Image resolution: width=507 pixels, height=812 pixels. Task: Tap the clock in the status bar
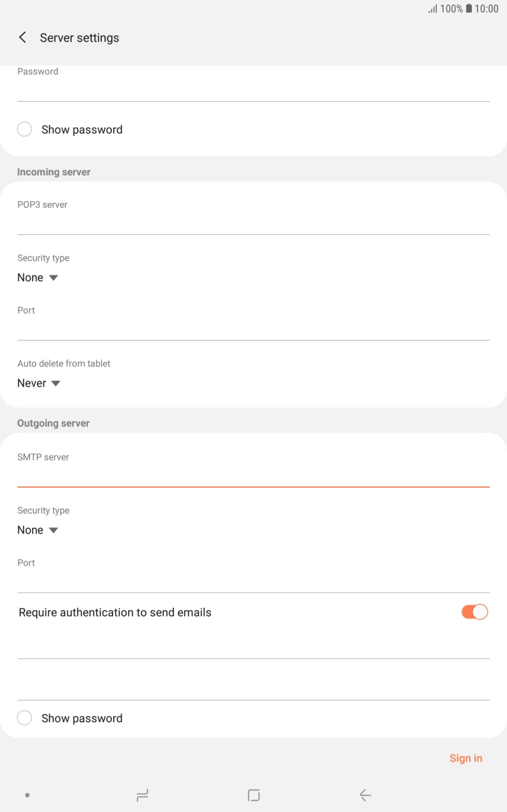pos(487,9)
